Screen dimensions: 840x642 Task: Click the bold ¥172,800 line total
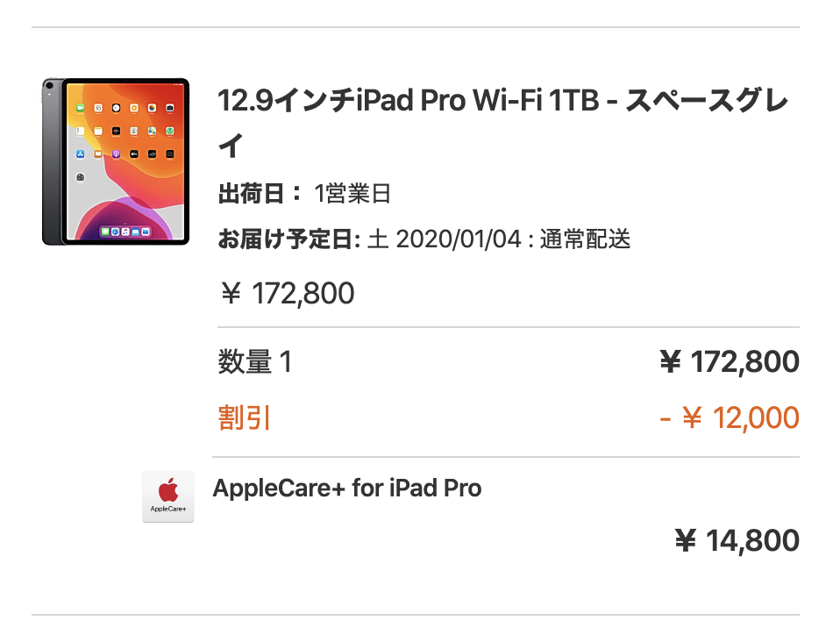tap(730, 361)
